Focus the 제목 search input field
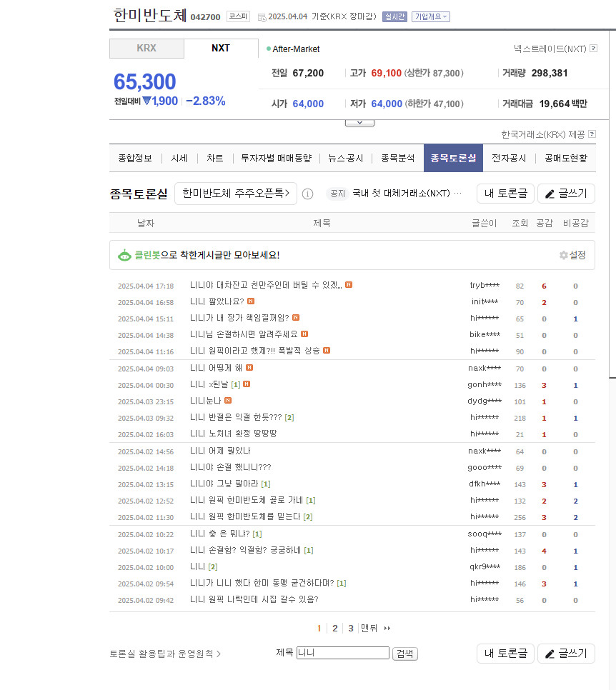616x690 pixels. coord(343,653)
